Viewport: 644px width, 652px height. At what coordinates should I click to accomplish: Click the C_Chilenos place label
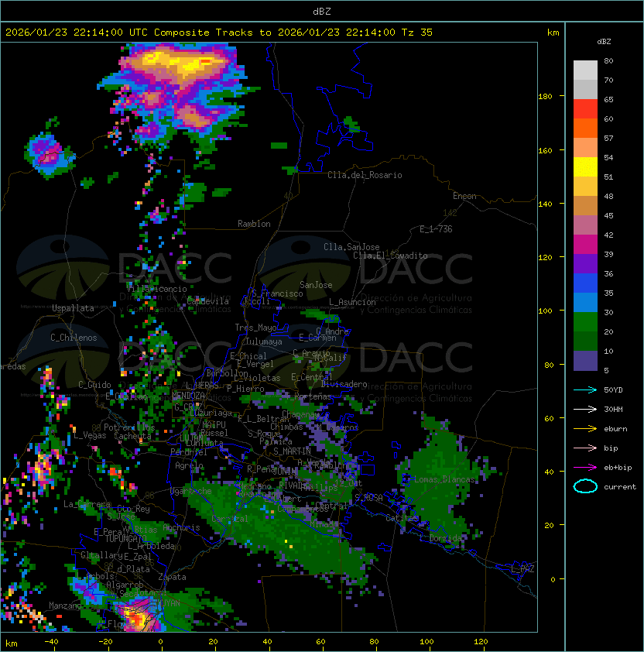74,338
